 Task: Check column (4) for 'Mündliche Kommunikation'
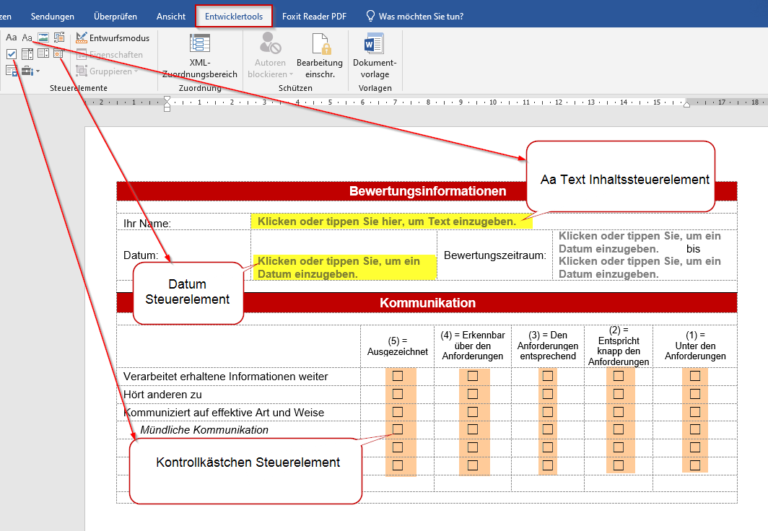472,429
